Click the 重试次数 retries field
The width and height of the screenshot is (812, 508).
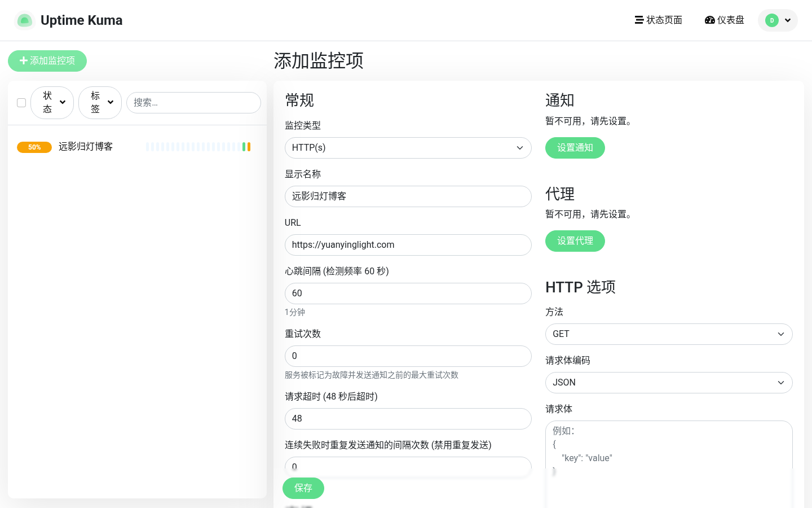pos(408,356)
